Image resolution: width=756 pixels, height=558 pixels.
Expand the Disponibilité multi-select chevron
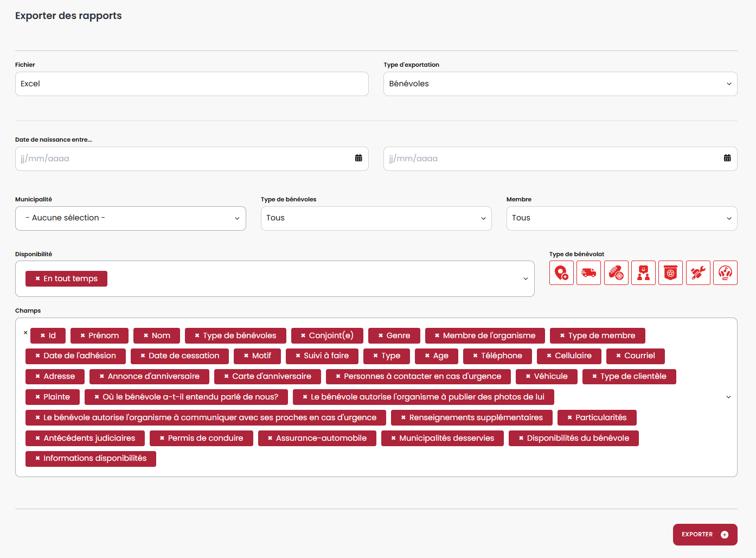(x=525, y=279)
